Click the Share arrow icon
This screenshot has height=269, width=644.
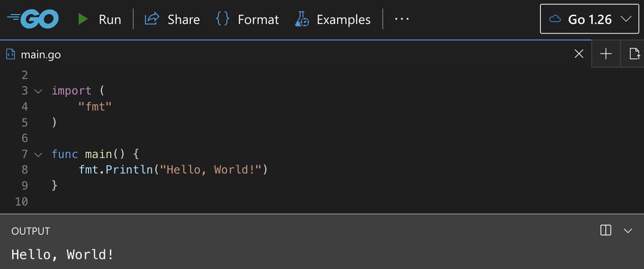[x=151, y=19]
